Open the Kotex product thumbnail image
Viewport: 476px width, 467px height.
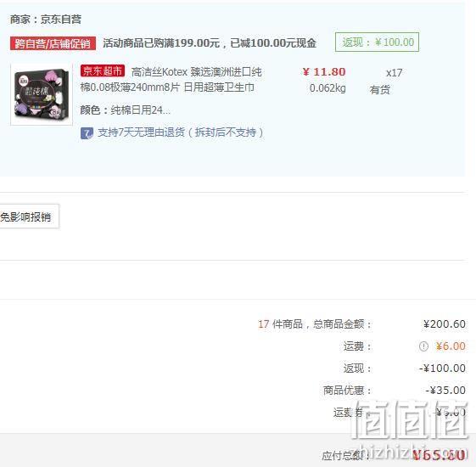pos(42,94)
